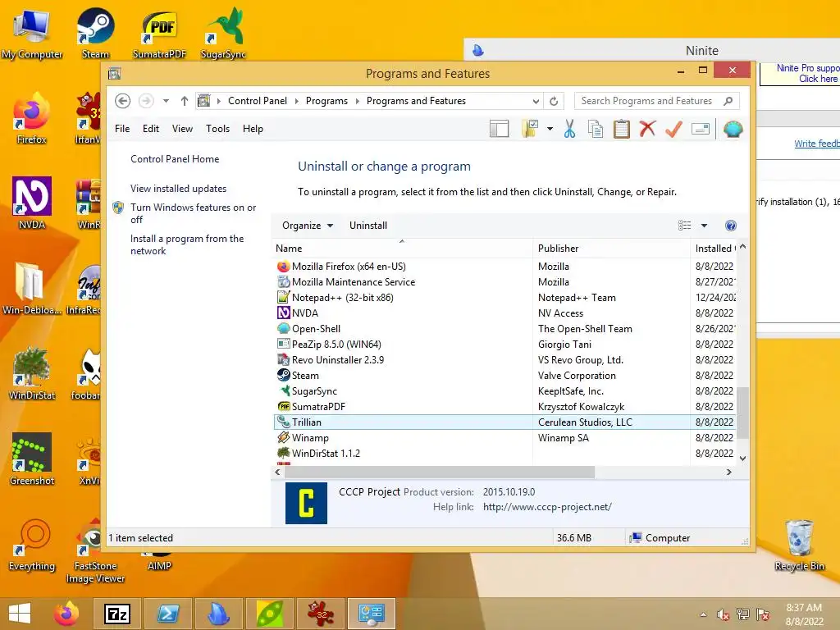The width and height of the screenshot is (840, 630).
Task: Open the WinDirStat desktop shortcut
Action: coord(32,374)
